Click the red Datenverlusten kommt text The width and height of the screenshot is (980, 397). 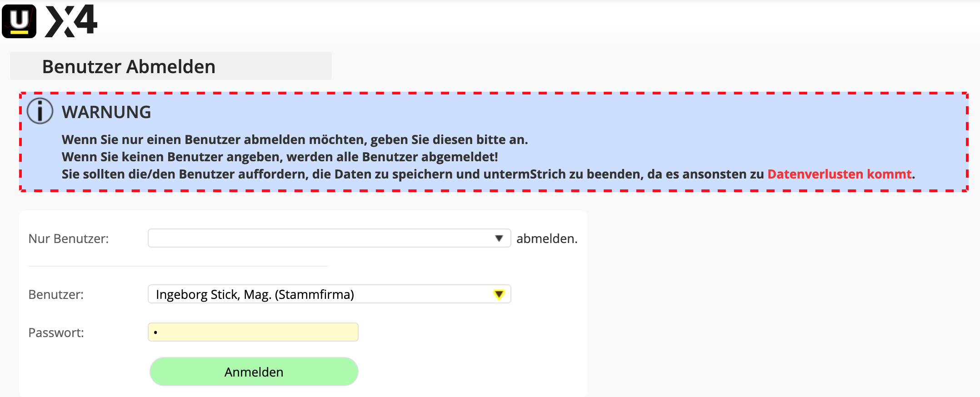(839, 174)
